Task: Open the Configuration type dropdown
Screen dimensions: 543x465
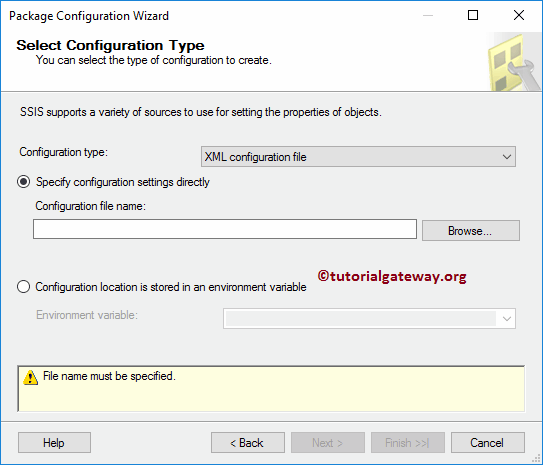Action: tap(358, 157)
